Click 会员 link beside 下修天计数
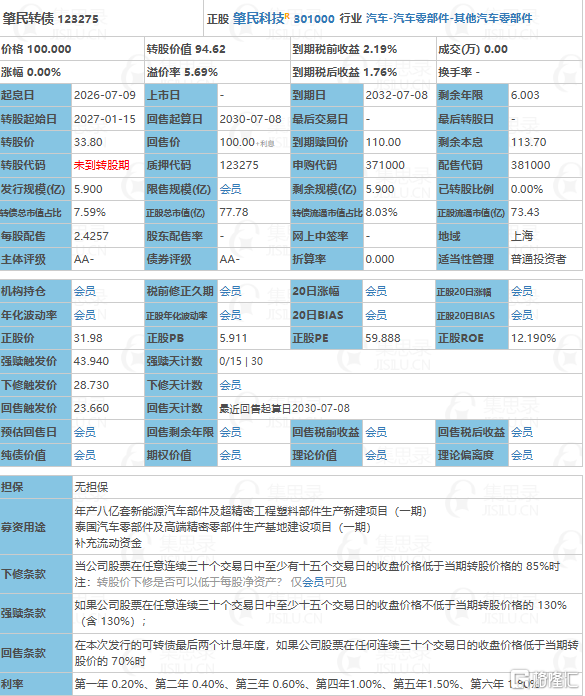Viewport: 585px width, 696px height. tap(230, 385)
